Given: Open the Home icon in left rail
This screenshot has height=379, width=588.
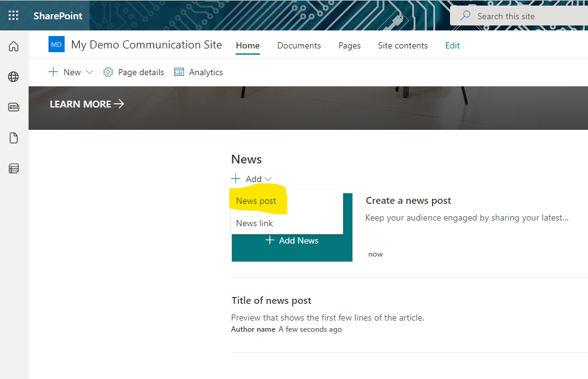Looking at the screenshot, I should click(x=14, y=46).
